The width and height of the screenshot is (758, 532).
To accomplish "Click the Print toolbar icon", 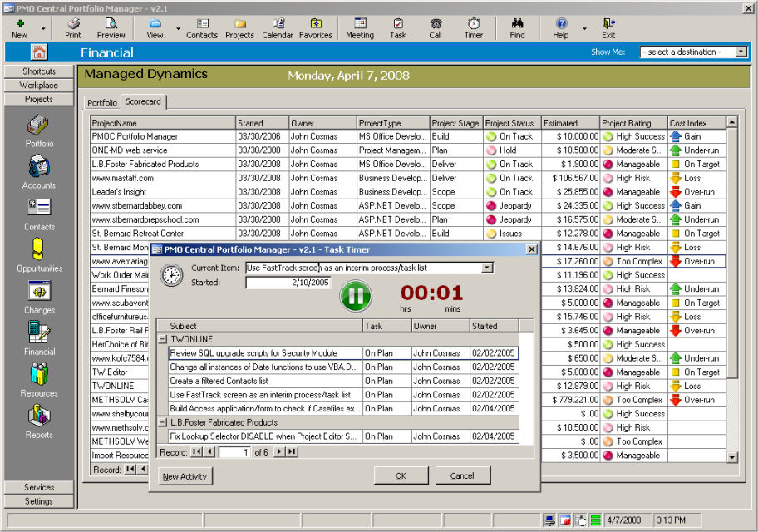I will [x=73, y=28].
